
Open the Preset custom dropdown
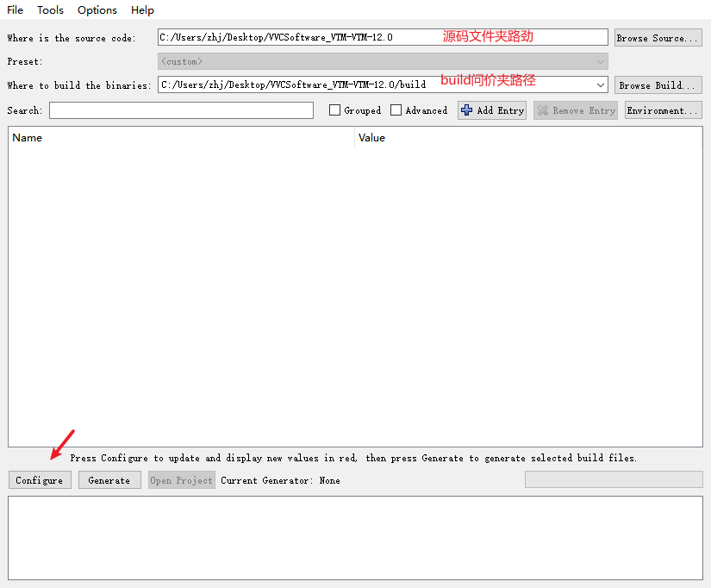[x=383, y=61]
